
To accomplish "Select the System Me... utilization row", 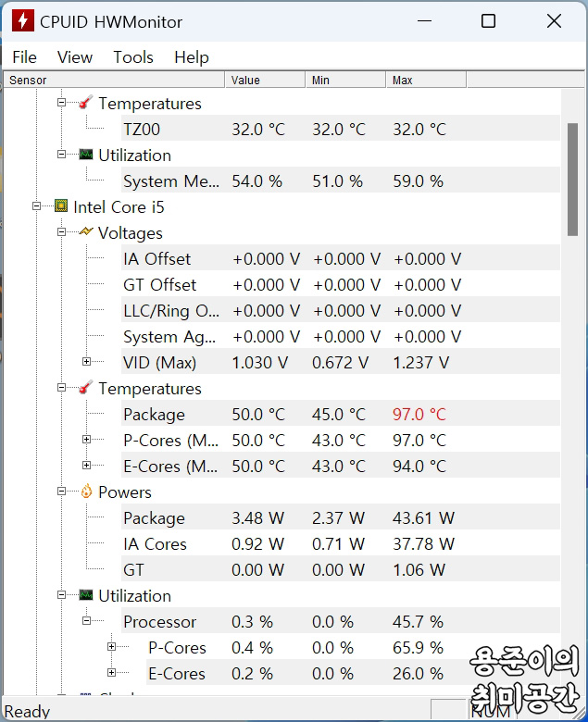I will tap(341, 180).
